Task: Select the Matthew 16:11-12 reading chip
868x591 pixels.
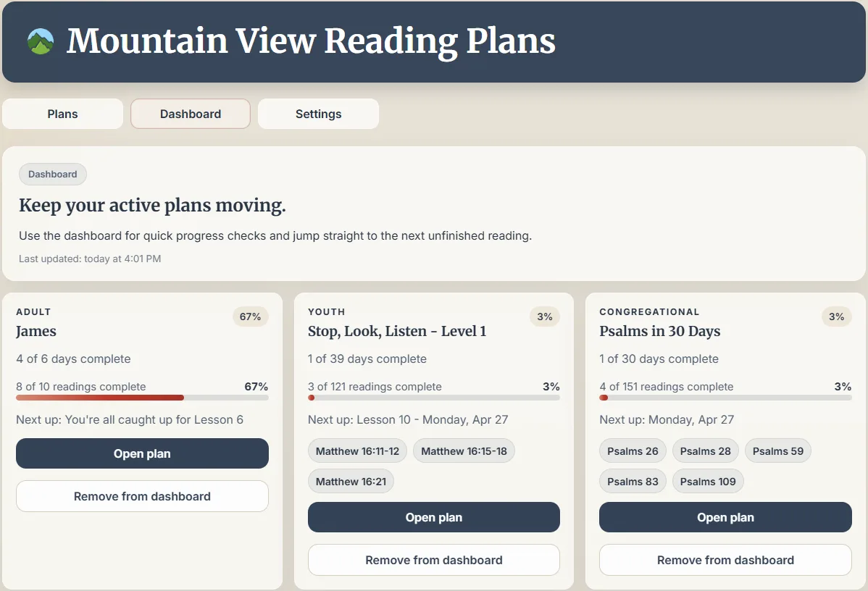Action: [x=357, y=450]
